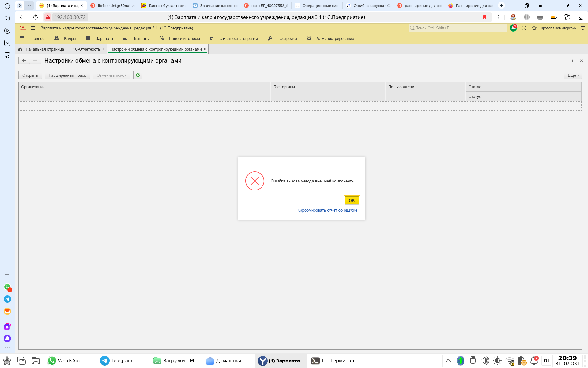Click the red bookmark icon in address bar
Image resolution: width=588 pixels, height=368 pixels.
485,17
